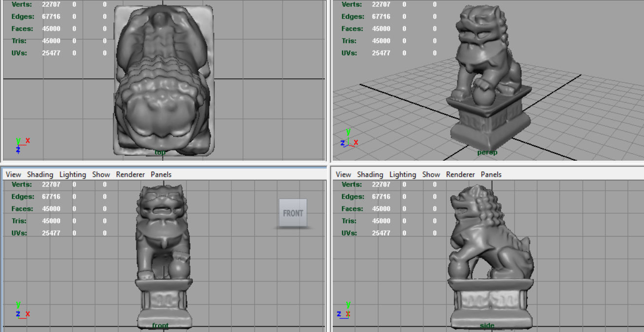Click the FRONT view cube in front panel
The width and height of the screenshot is (644, 332).
pos(293,213)
